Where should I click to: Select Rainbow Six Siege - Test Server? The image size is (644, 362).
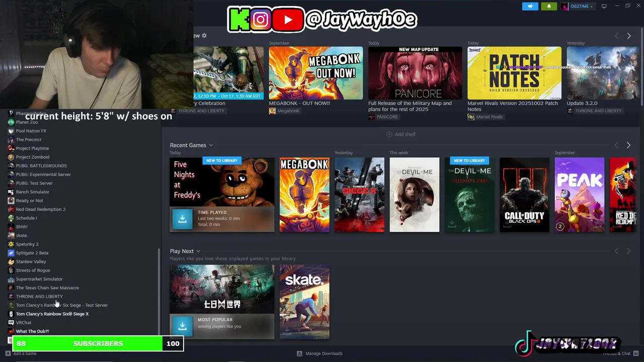[x=62, y=305]
